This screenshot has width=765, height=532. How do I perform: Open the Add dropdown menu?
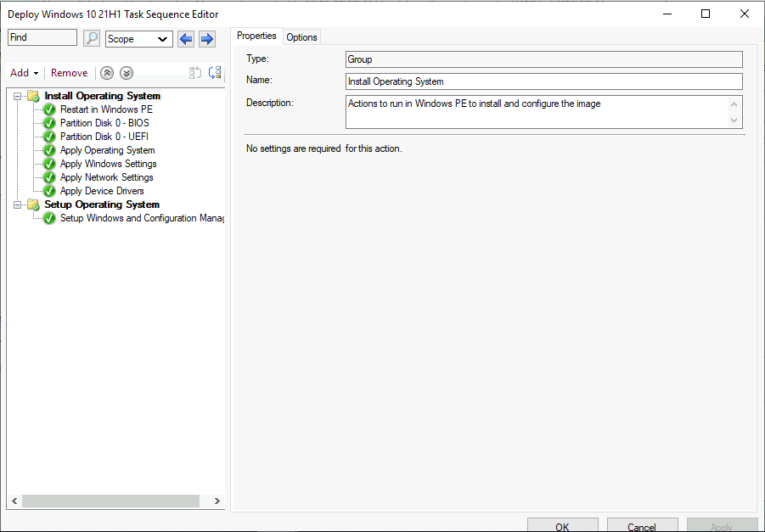[x=25, y=73]
